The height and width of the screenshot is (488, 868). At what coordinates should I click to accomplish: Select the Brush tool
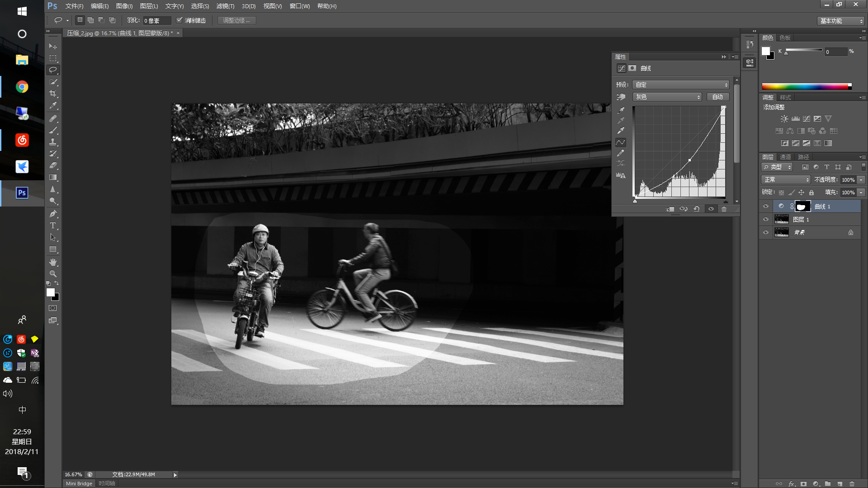pyautogui.click(x=53, y=130)
